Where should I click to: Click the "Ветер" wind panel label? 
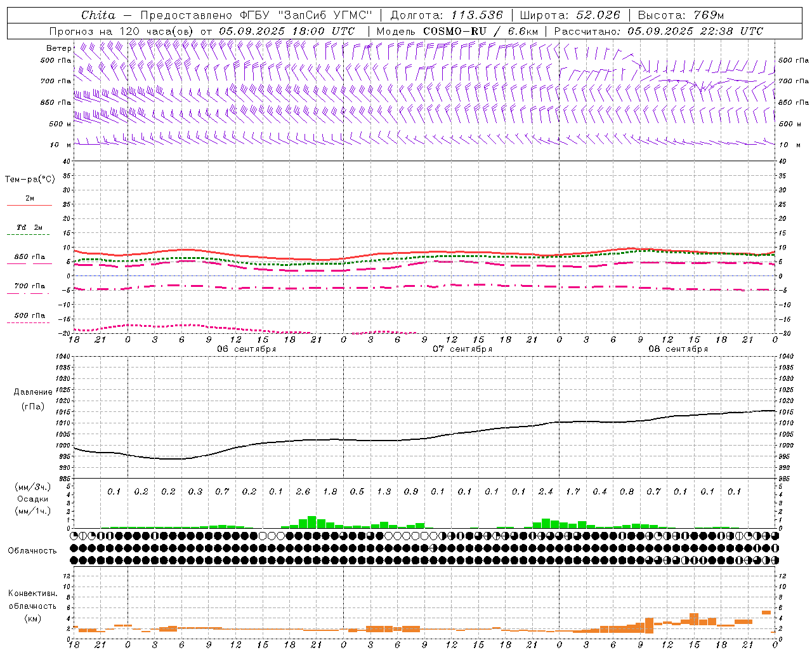(x=58, y=48)
